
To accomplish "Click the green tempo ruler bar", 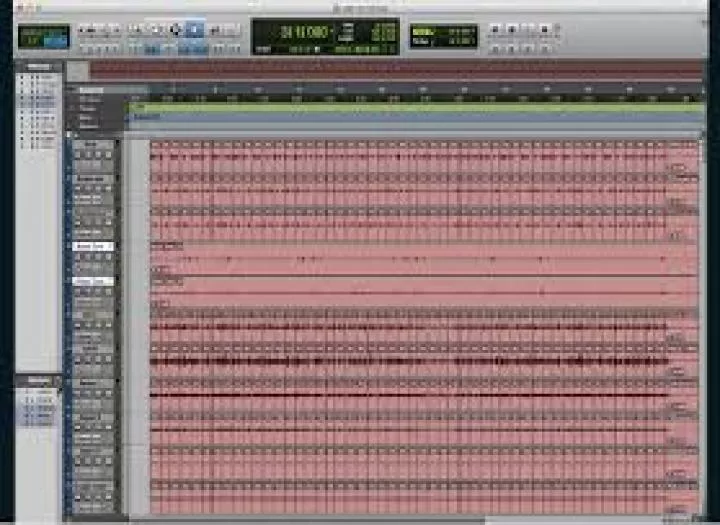I will pos(415,108).
